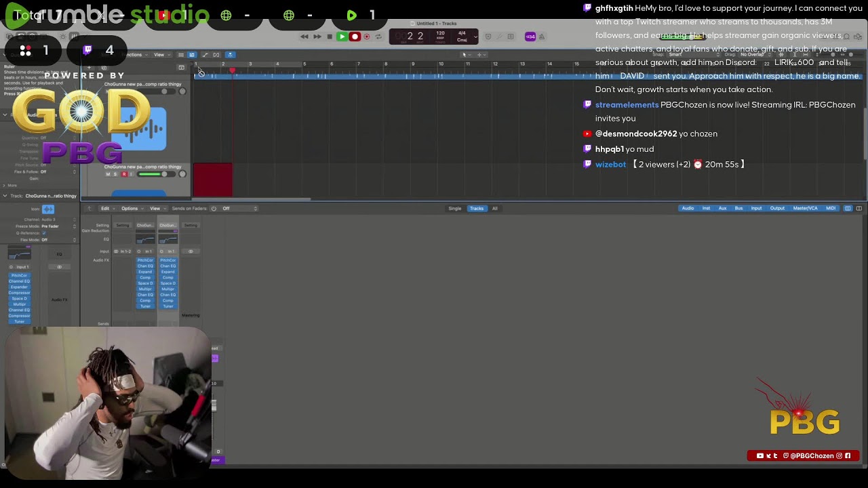Toggle the Metronome click button

click(542, 37)
